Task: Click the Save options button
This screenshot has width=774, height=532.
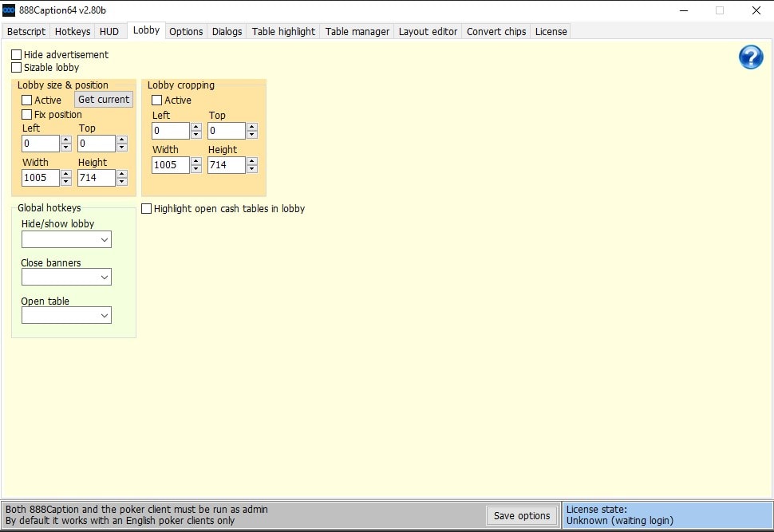Action: point(522,516)
